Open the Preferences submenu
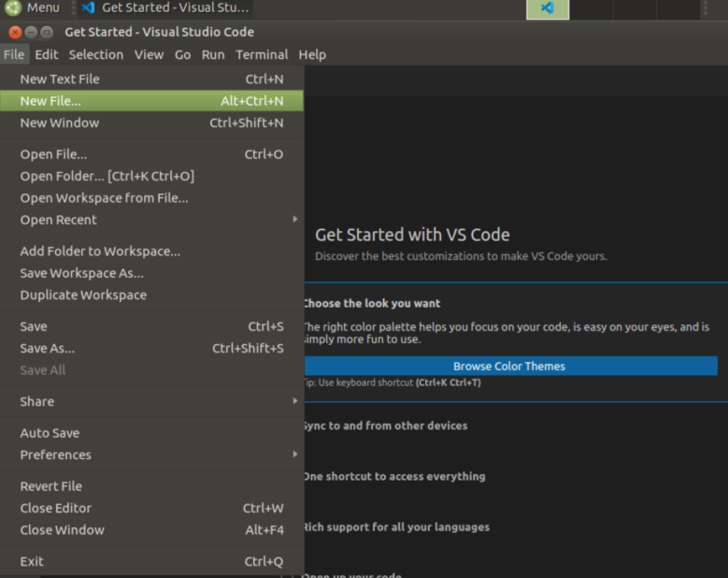Viewport: 728px width, 578px height. 56,455
